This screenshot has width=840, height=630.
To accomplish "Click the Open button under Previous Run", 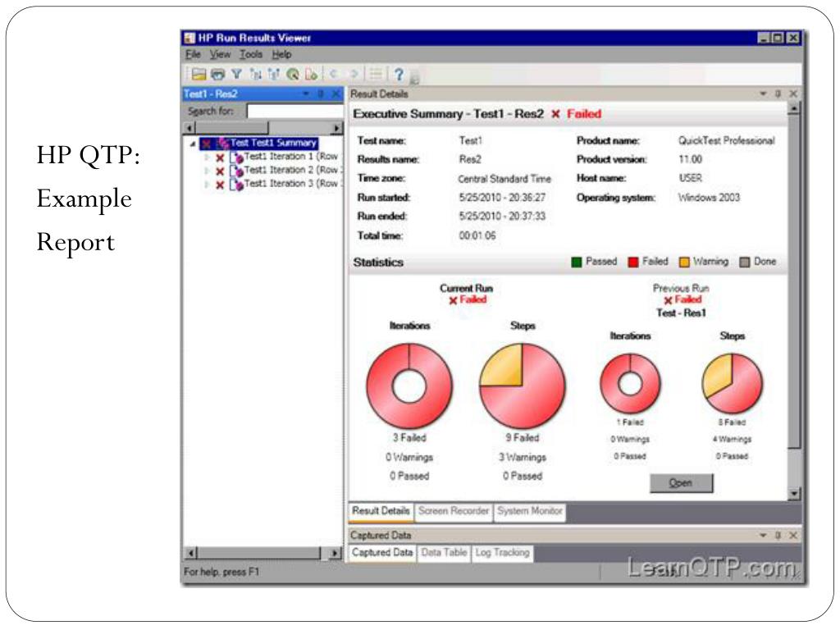I will coord(681,483).
